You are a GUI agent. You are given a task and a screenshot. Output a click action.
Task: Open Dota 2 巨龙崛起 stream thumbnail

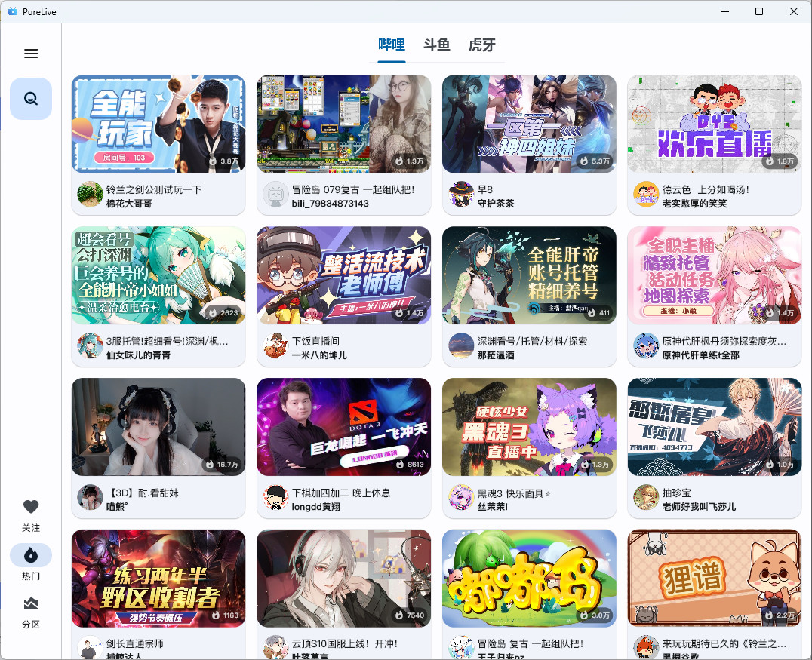[344, 427]
